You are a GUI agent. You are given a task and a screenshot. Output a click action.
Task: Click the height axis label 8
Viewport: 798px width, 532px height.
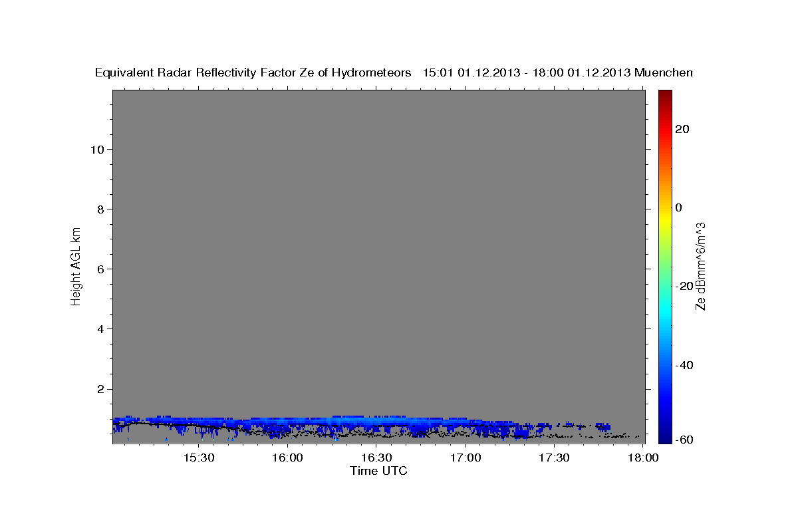[x=99, y=209]
